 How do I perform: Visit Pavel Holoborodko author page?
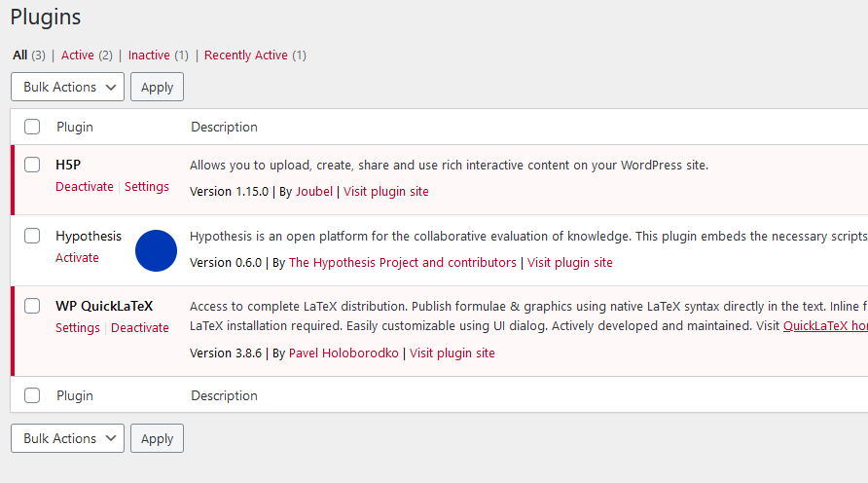click(x=344, y=353)
